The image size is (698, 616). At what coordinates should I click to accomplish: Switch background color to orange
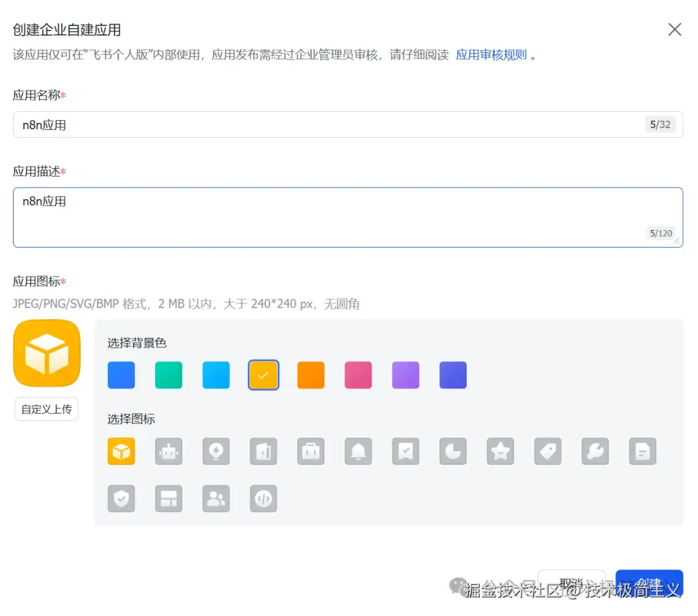pyautogui.click(x=310, y=375)
